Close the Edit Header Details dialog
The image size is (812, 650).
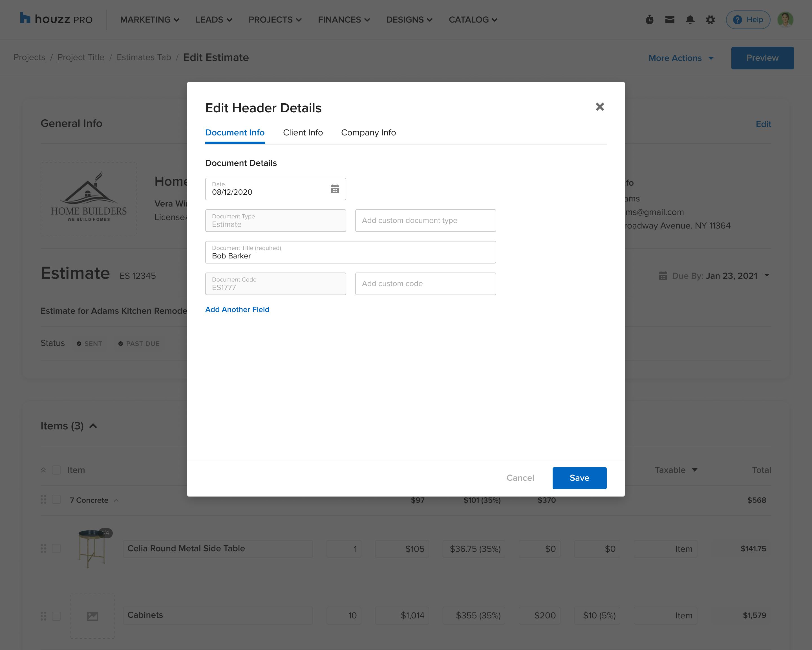click(600, 107)
